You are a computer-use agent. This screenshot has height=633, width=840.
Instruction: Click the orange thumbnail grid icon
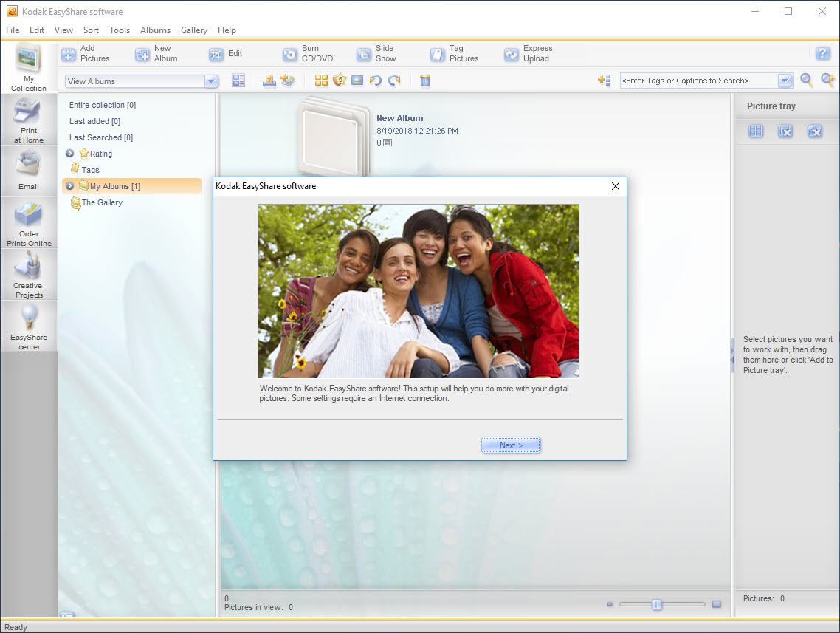[x=321, y=81]
